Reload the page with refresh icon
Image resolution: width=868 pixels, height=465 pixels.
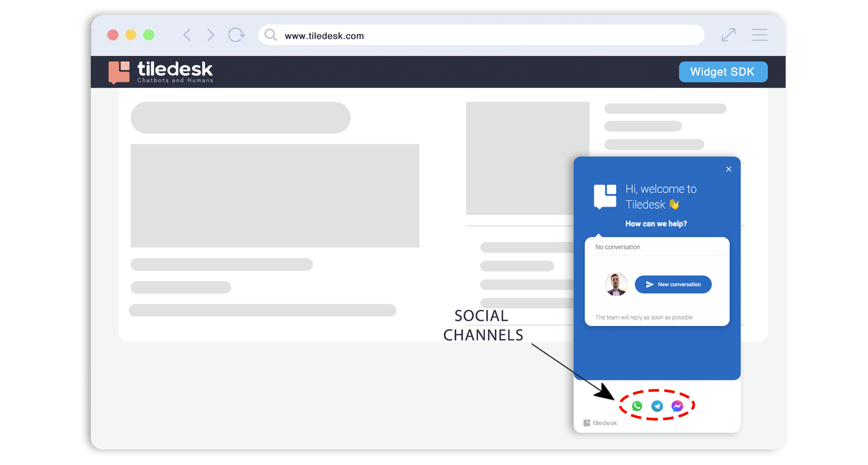pos(236,35)
